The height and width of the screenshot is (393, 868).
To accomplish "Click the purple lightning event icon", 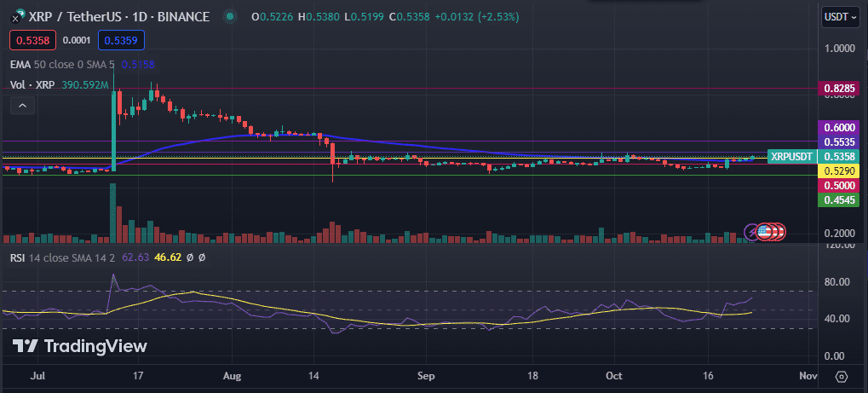I will [752, 232].
